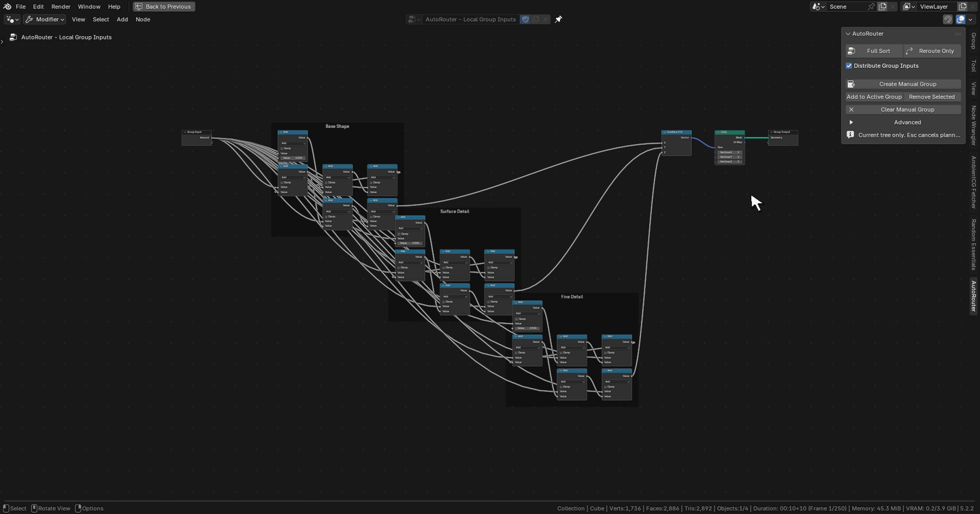Open the editor type dropdown
Image resolution: width=980 pixels, height=514 pixels.
click(x=12, y=19)
